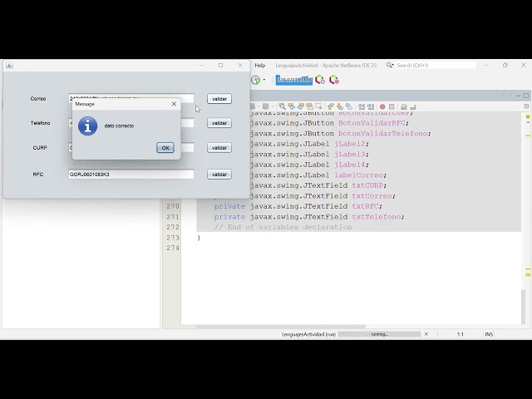This screenshot has width=532, height=399.
Task: Click line number 270 in gutter
Action: (173, 206)
